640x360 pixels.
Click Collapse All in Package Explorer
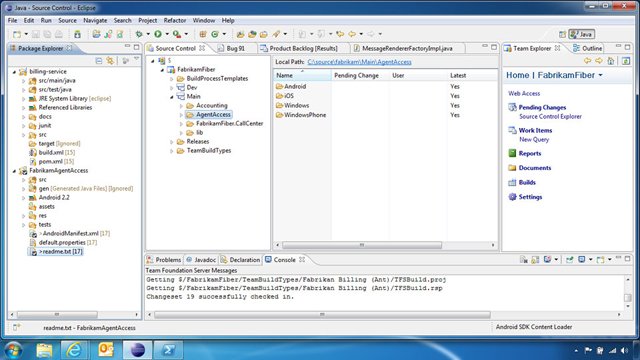pos(99,61)
